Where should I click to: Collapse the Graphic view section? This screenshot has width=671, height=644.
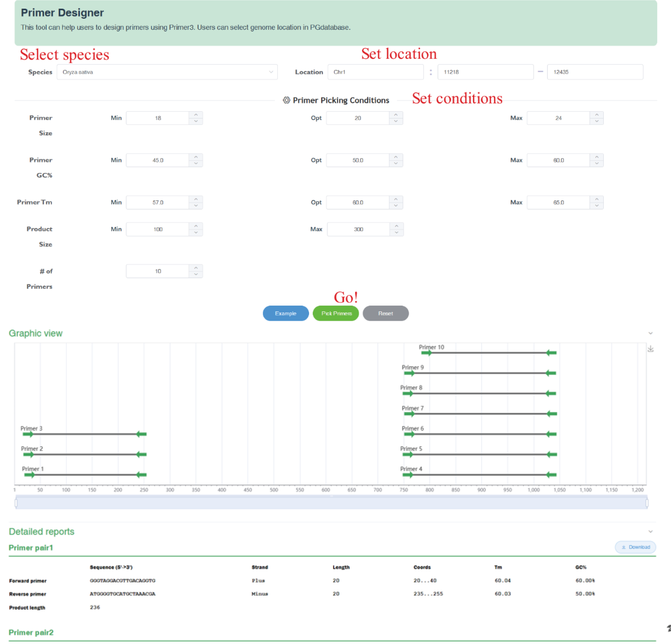coord(650,333)
